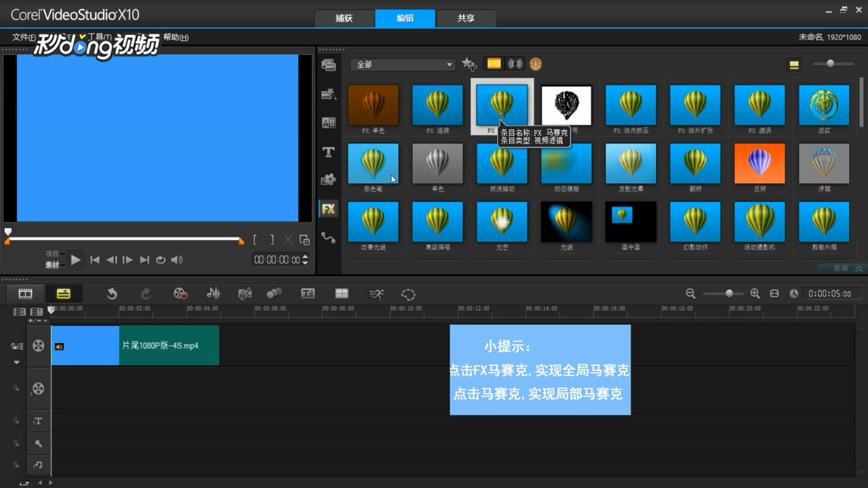Jump to the end of preview
Screen dimensions: 868x488
tap(144, 260)
